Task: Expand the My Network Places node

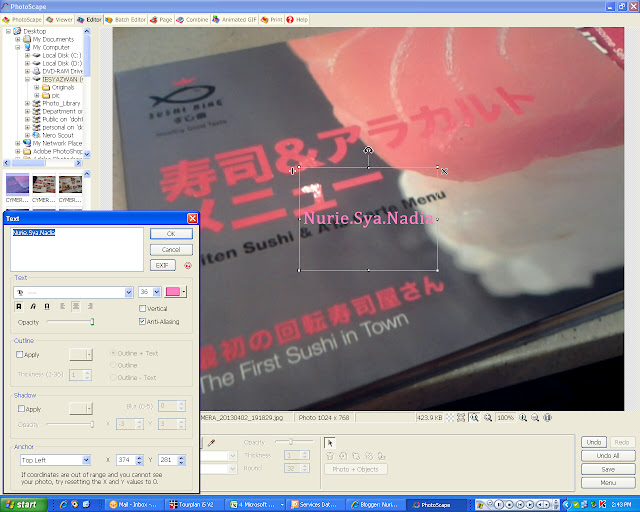Action: (18, 143)
